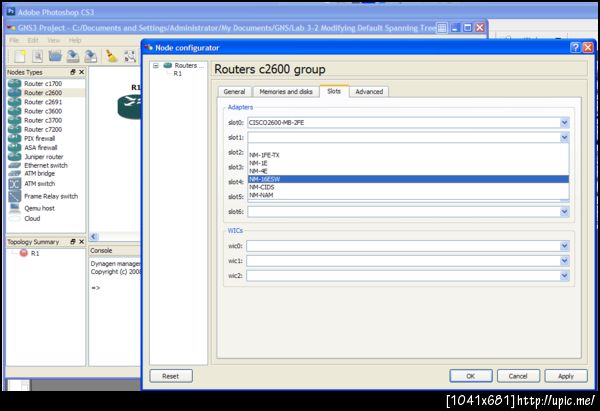Click the blue folder open project icon
The image size is (600, 411).
point(55,56)
